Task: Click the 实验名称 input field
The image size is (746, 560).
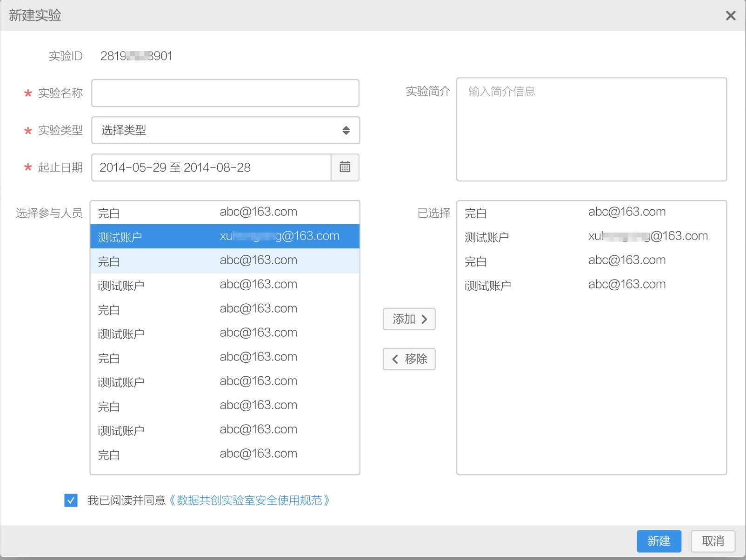Action: point(226,93)
